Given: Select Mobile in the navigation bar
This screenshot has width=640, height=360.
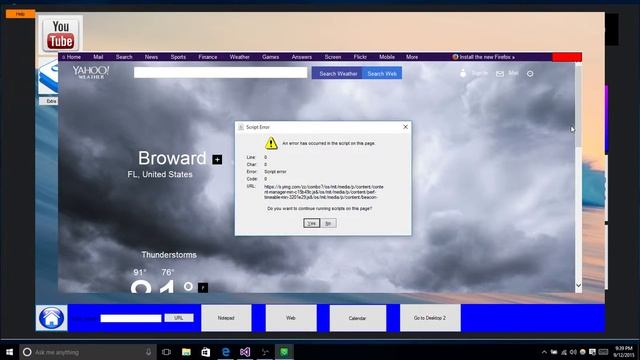Looking at the screenshot, I should (387, 57).
